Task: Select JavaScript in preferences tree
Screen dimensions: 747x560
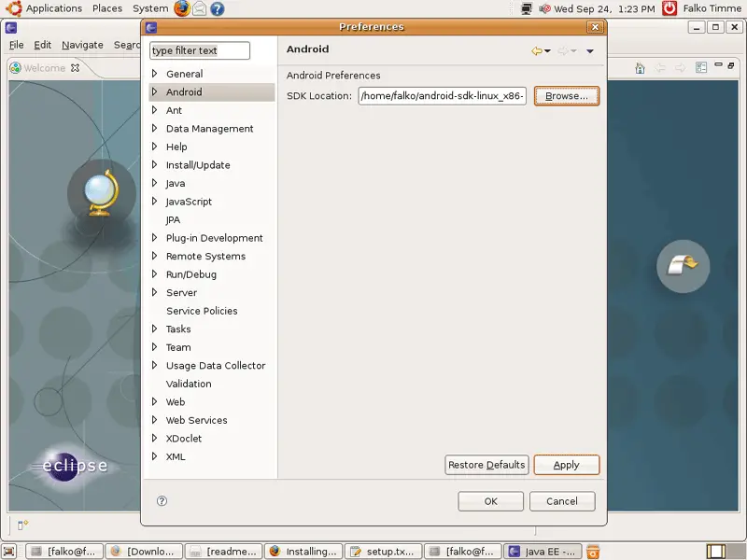Action: [x=189, y=202]
